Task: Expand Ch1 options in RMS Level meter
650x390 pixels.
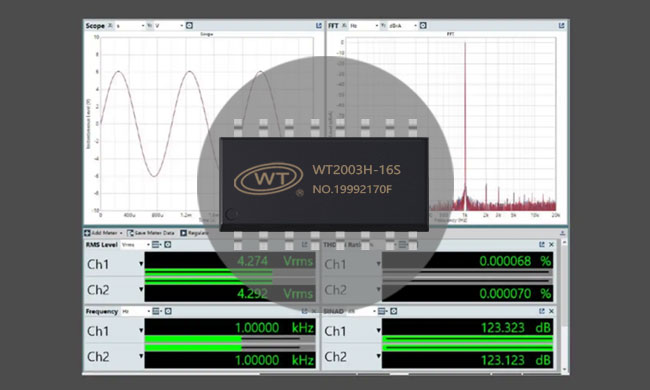Action: [141, 264]
